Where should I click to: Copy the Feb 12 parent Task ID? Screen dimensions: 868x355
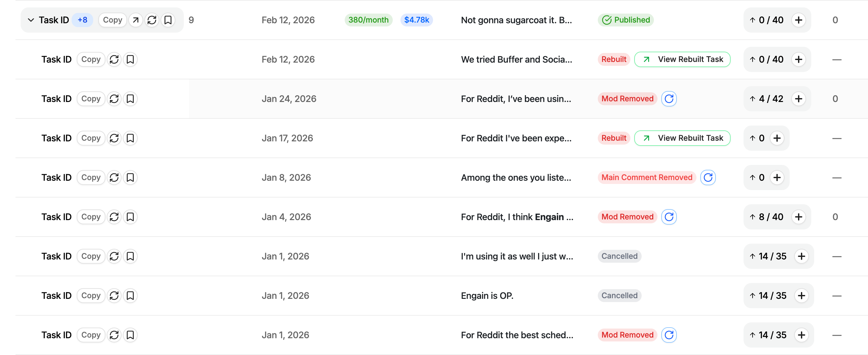point(113,20)
